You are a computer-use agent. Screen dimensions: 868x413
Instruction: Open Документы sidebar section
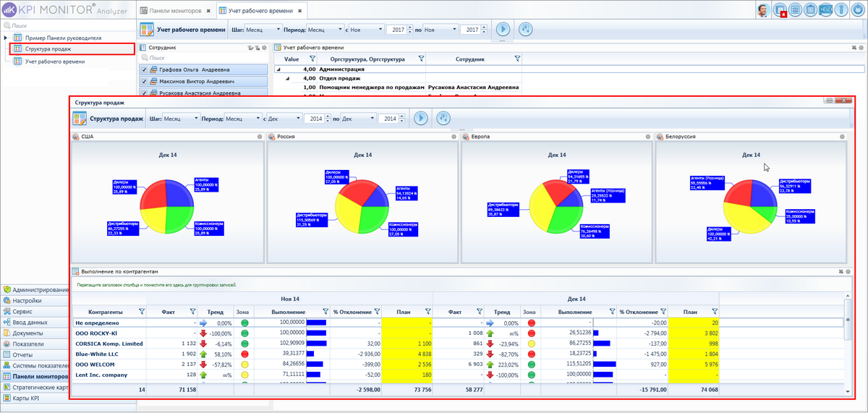35,333
